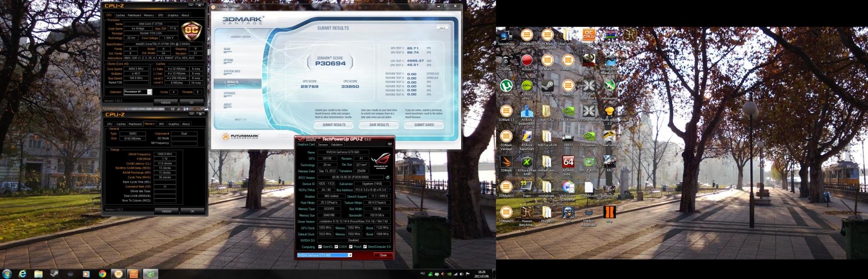This screenshot has width=868, height=279.
Task: Open Graphics tab in lower CPU-Z window
Action: 174,123
